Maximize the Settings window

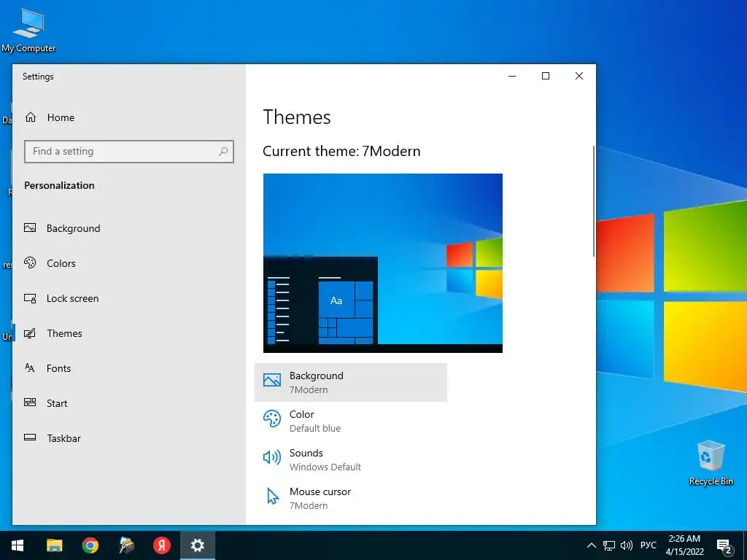(546, 76)
